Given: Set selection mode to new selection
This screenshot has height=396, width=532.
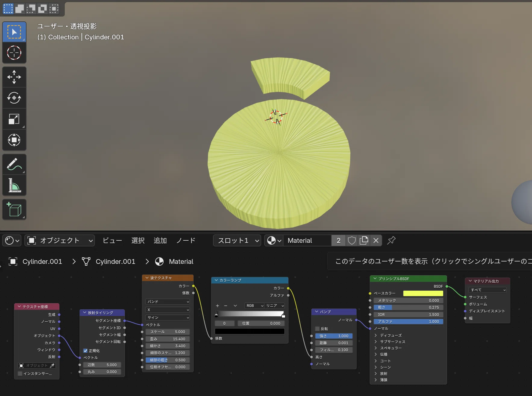Looking at the screenshot, I should tap(8, 9).
